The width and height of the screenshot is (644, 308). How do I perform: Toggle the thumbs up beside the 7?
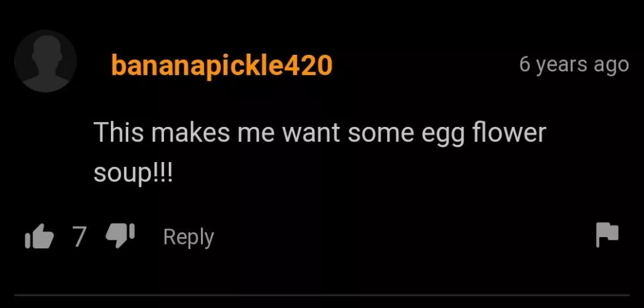39,237
